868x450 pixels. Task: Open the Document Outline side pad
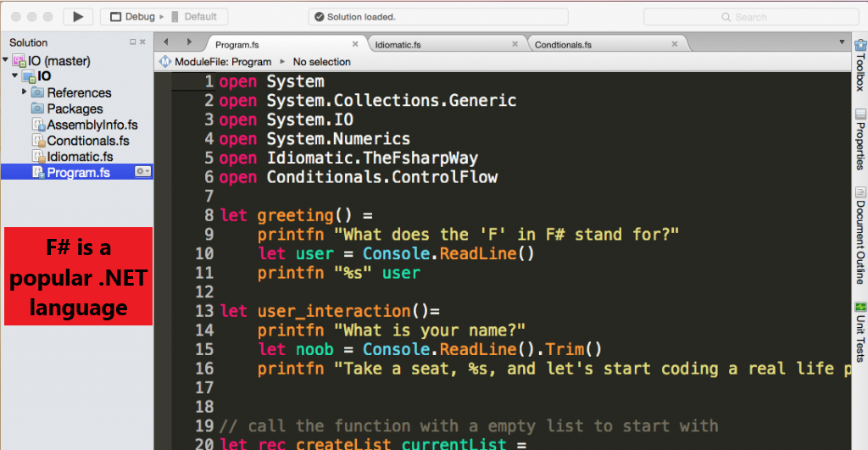860,242
